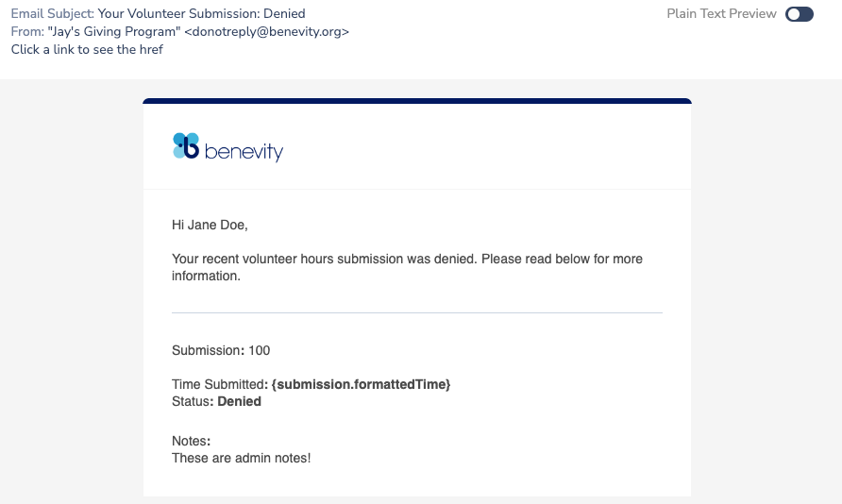The image size is (842, 504).
Task: Click the benevity wordmark text
Action: 244,152
